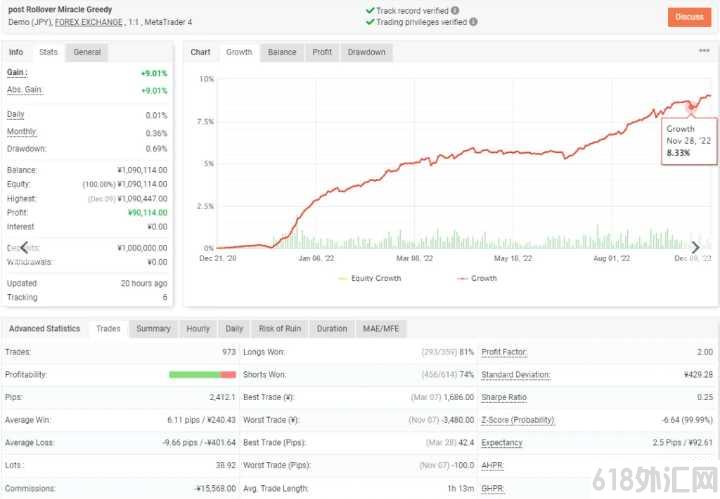Click the Daily label in Info
Screen dimensions: 720x499
[x=16, y=114]
